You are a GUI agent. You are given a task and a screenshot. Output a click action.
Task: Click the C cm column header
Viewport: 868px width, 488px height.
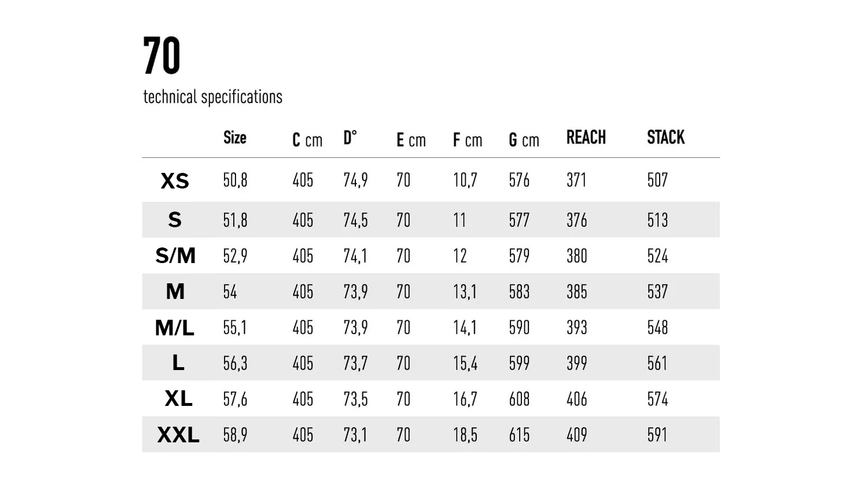pos(307,140)
